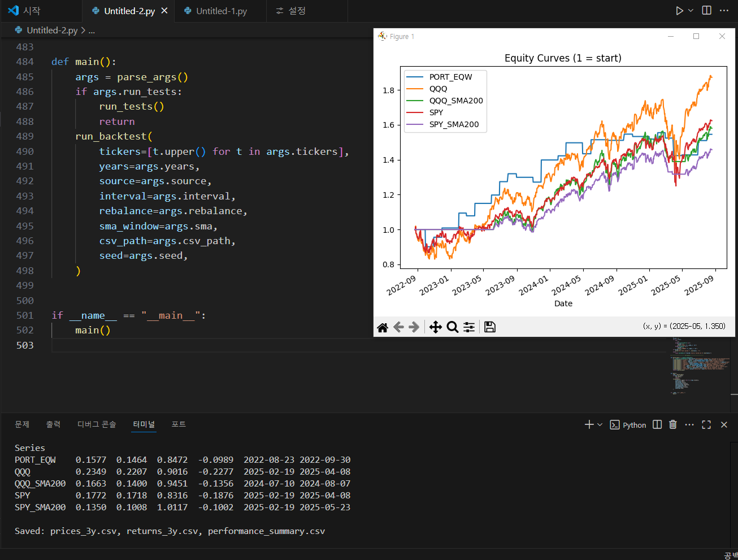Click the Run Python File play icon
This screenshot has width=738, height=560.
click(679, 11)
